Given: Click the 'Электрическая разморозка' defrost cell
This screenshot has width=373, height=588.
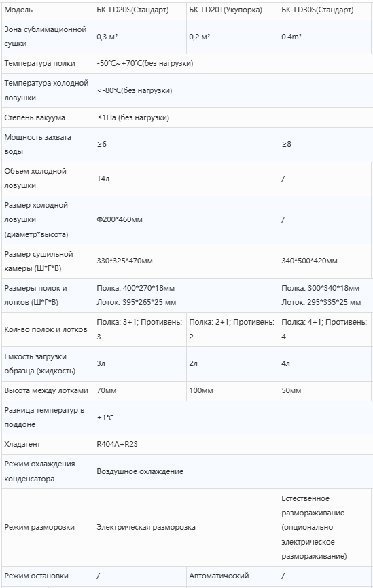Looking at the screenshot, I should (x=186, y=528).
